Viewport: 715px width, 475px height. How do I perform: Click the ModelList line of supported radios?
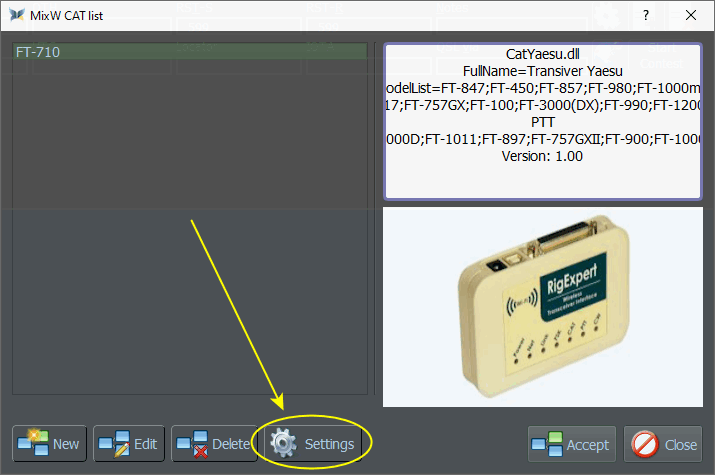coord(543,88)
